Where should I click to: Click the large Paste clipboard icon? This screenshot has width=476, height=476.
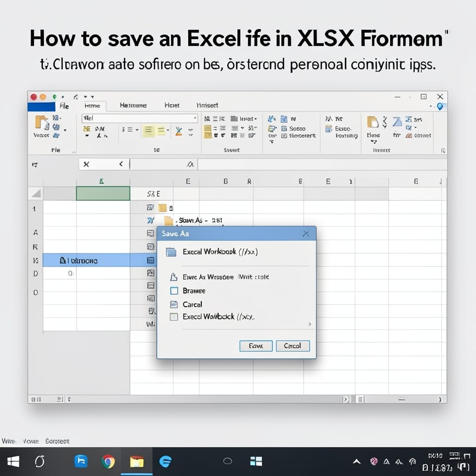[41, 123]
